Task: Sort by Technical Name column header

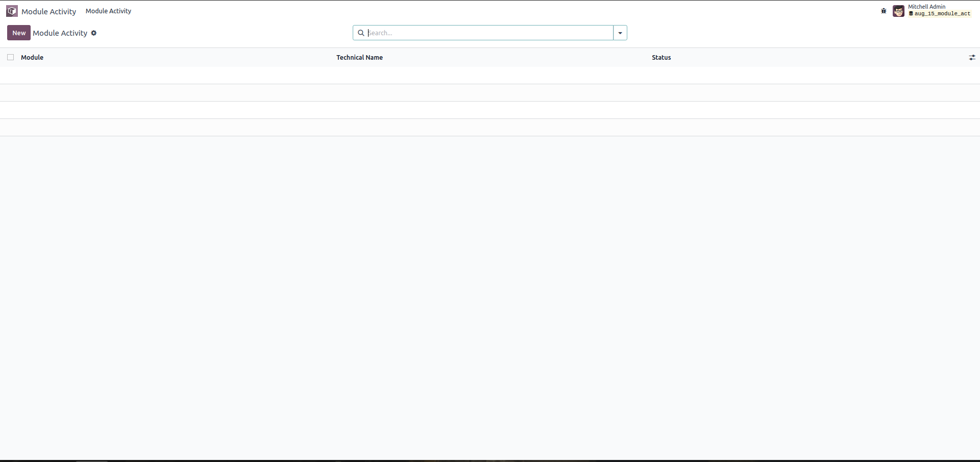Action: pos(359,58)
